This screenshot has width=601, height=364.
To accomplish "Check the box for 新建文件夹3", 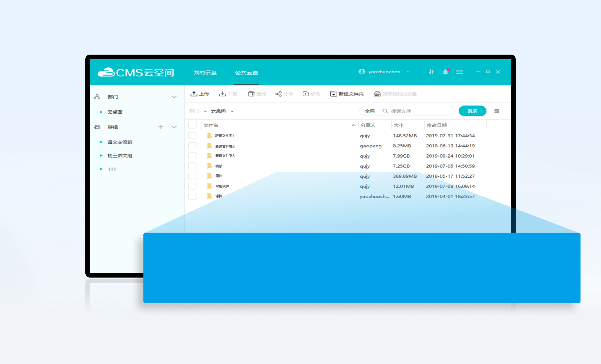I will tap(192, 156).
